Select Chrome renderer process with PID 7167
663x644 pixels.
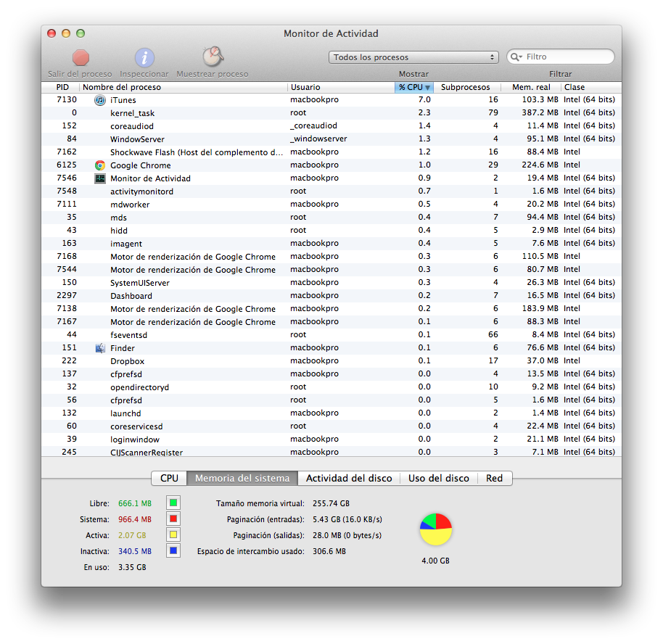(331, 322)
